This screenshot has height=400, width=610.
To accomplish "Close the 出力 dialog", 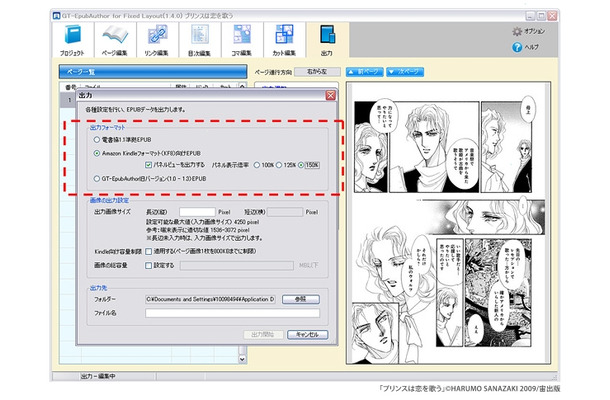I will pos(330,95).
